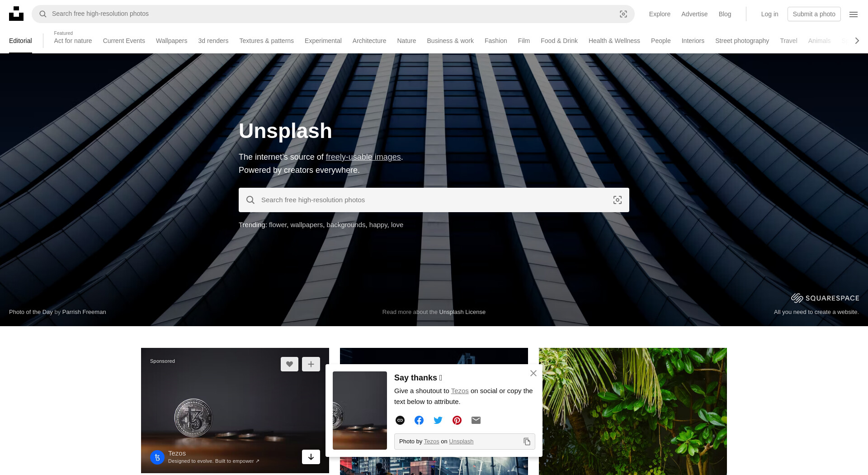Click trending term backgrounds
Image resolution: width=868 pixels, height=475 pixels.
coord(346,225)
